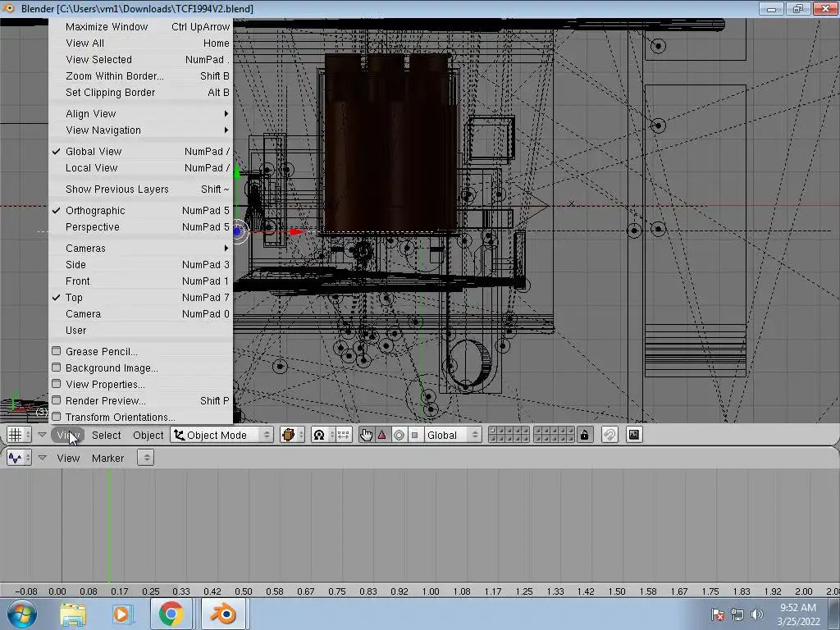This screenshot has height=630, width=840.
Task: Click the highlighted 3D header View button
Action: pyautogui.click(x=67, y=435)
